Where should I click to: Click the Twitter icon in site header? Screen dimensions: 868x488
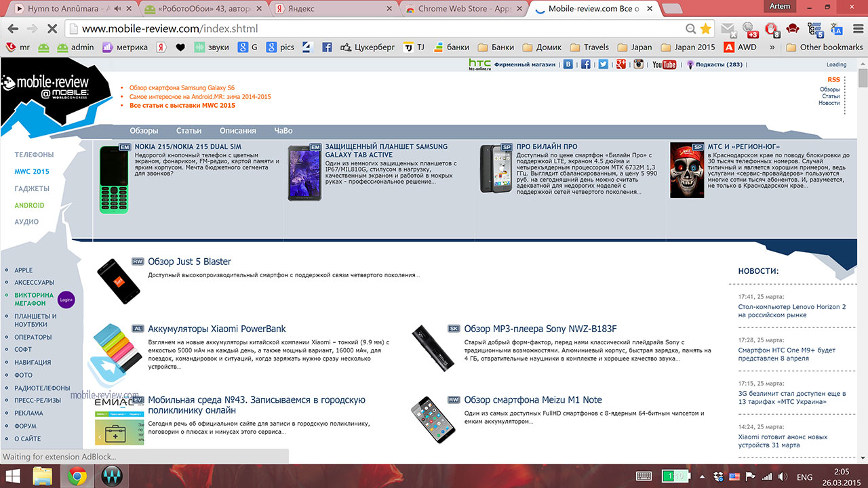603,64
